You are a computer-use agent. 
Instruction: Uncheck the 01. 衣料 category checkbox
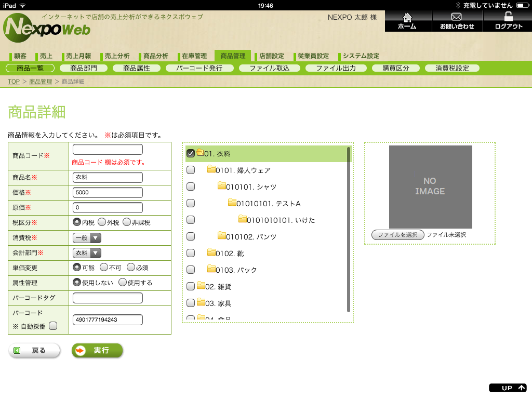coord(191,153)
